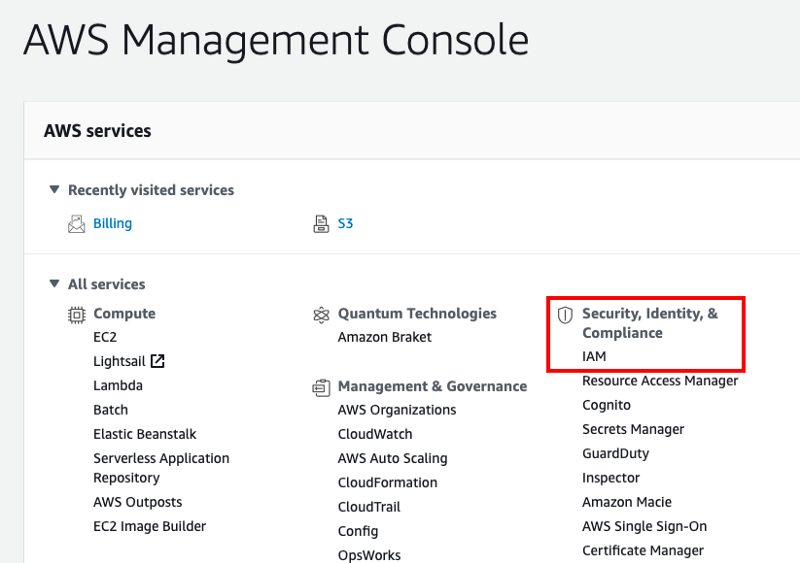Viewport: 800px width, 563px height.
Task: Open Batch service
Action: pos(111,410)
